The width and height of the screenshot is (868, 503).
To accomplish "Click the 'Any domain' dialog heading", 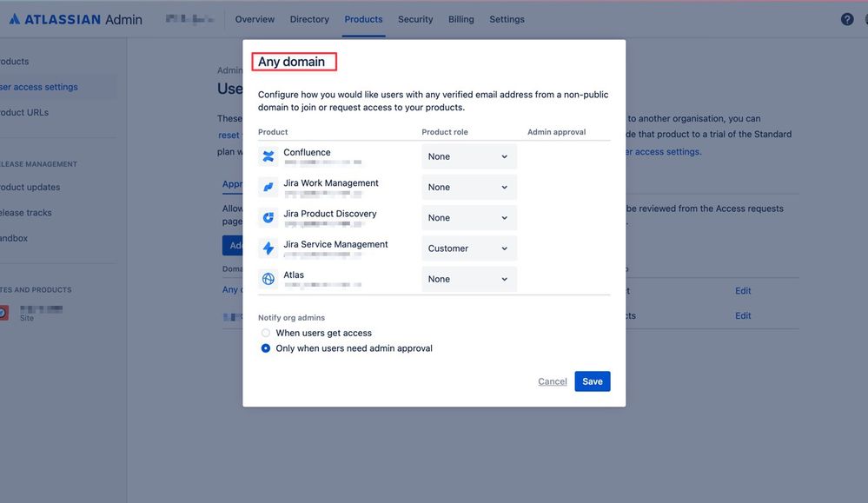I will coord(291,62).
